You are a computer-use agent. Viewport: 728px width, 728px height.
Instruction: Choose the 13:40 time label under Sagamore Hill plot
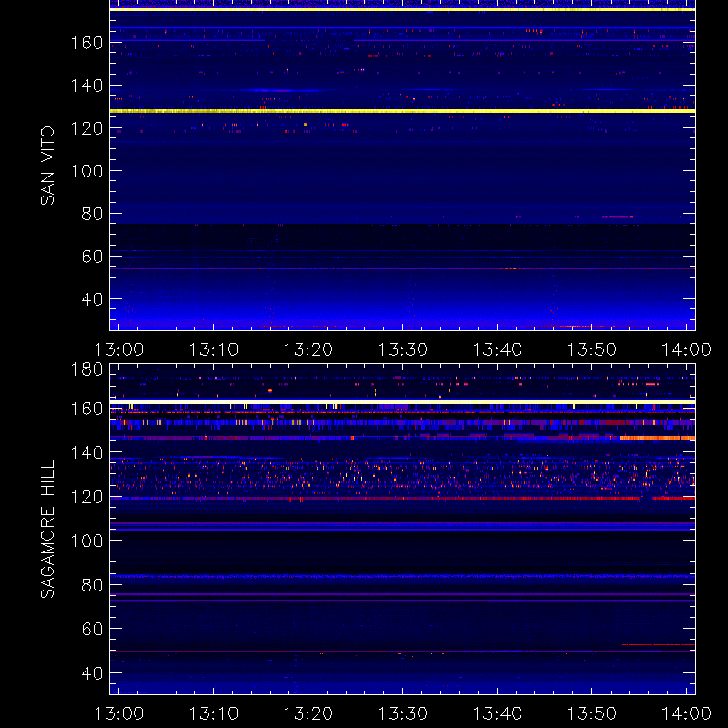(497, 713)
